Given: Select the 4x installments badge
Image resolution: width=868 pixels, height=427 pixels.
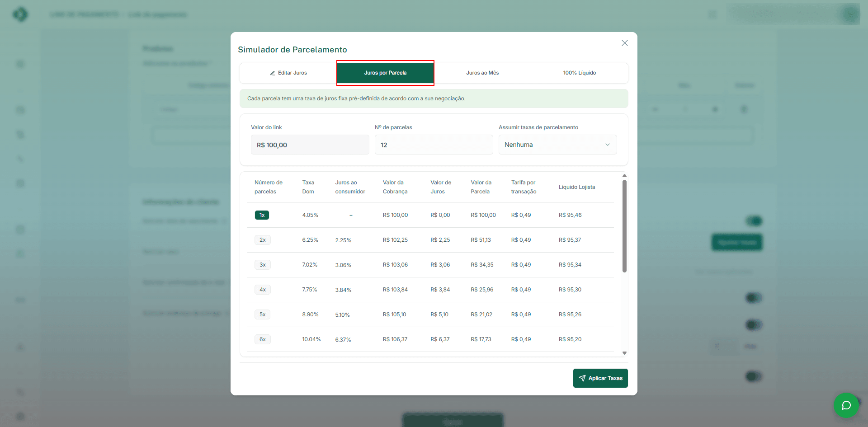Looking at the screenshot, I should pyautogui.click(x=262, y=290).
